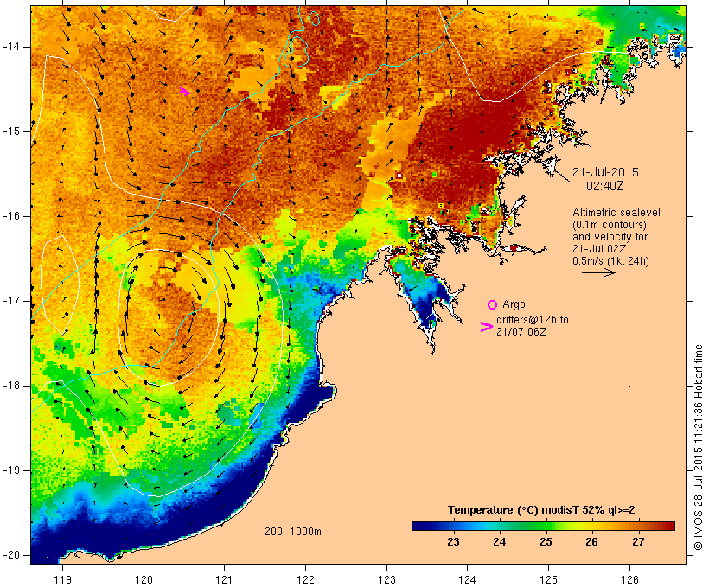Click the longitude label '124'
The image size is (709, 588).
coord(467,579)
